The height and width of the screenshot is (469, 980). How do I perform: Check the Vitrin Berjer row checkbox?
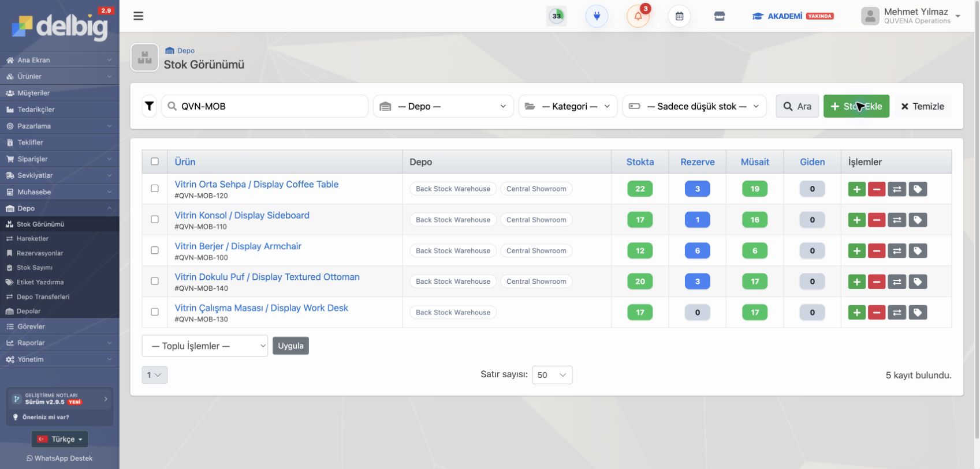pyautogui.click(x=155, y=250)
